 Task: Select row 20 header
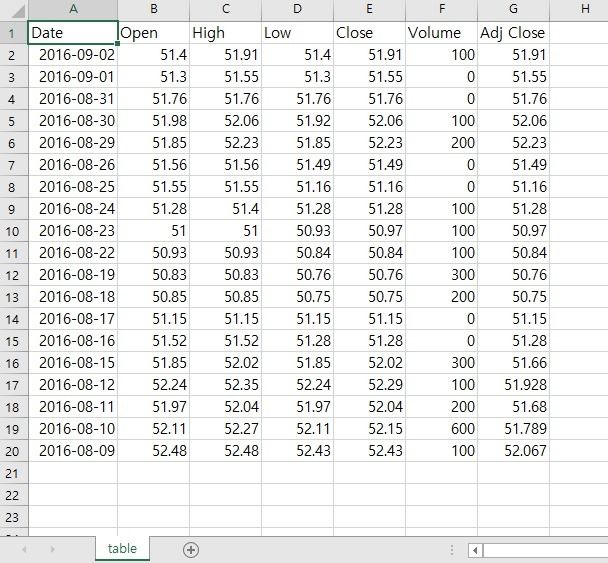pos(14,451)
